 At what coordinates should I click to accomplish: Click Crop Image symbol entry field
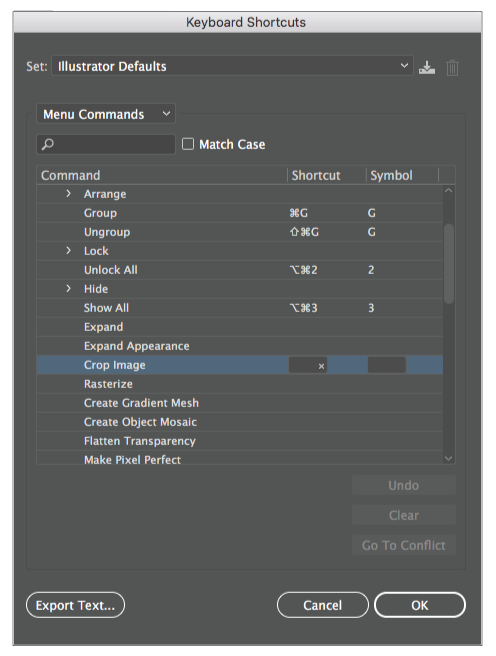click(x=386, y=365)
